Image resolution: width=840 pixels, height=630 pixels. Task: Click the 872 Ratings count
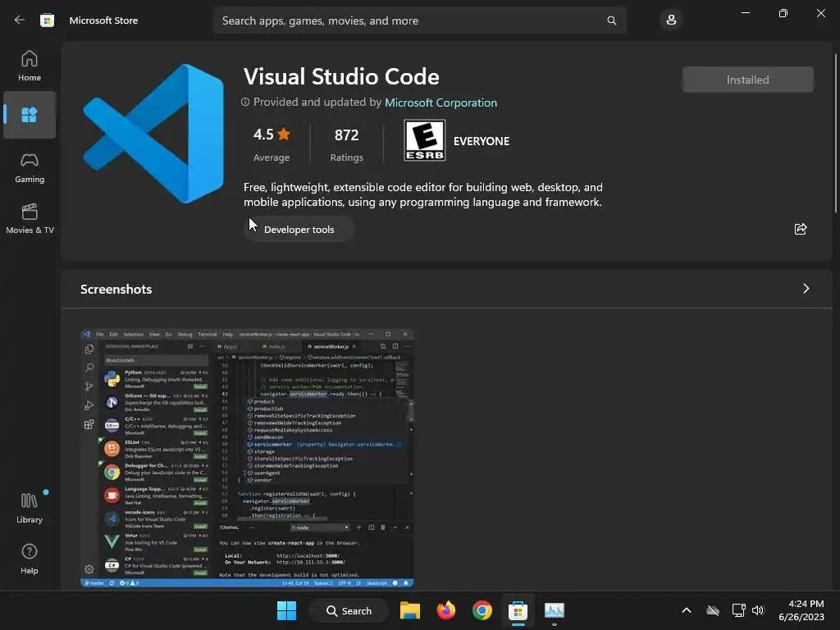[x=347, y=144]
